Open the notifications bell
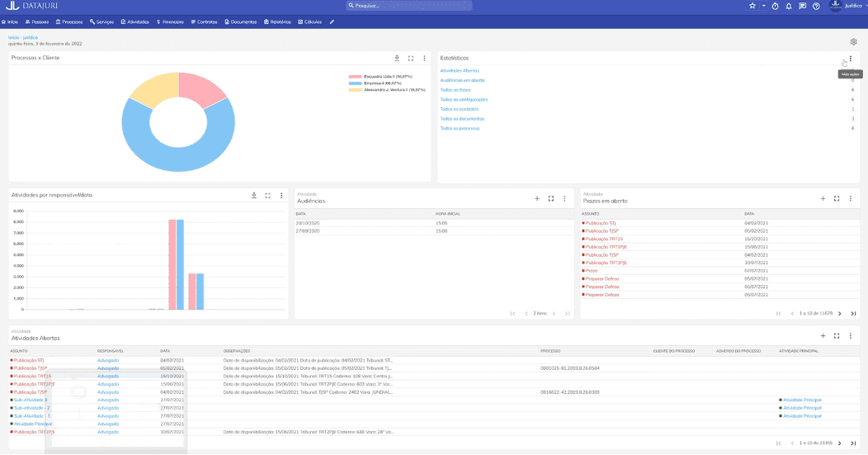The image size is (868, 455). tap(789, 6)
